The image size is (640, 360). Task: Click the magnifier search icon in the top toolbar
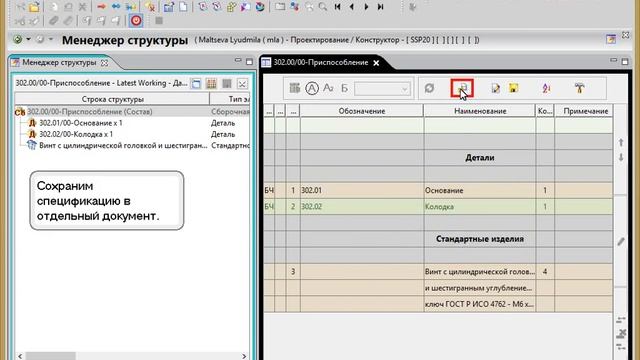(x=323, y=7)
